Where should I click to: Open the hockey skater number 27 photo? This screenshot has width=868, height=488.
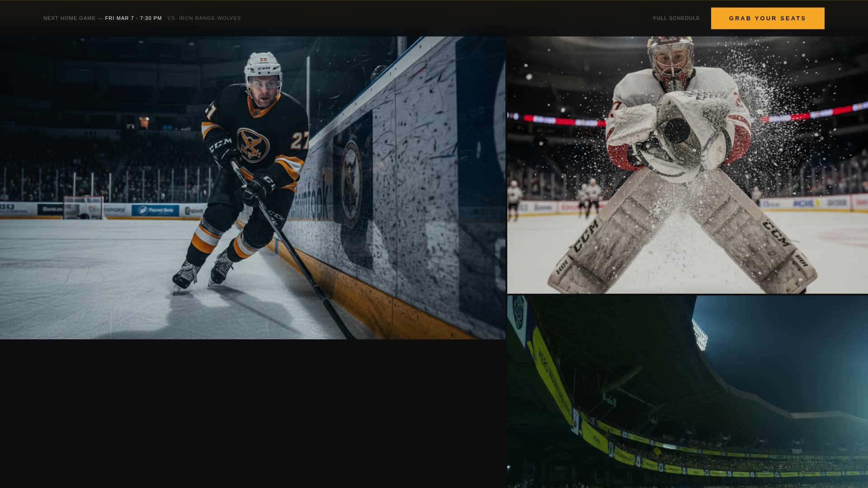coord(252,188)
